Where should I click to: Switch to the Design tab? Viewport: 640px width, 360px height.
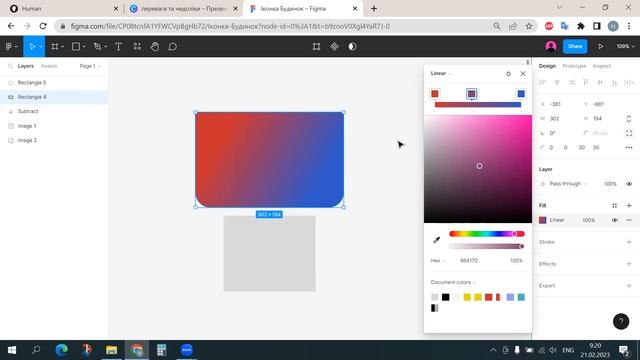547,66
